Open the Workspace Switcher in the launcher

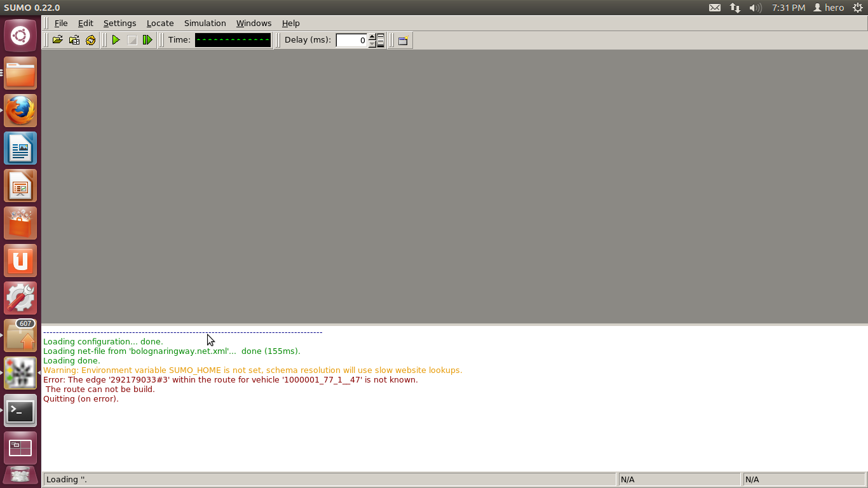(x=20, y=449)
